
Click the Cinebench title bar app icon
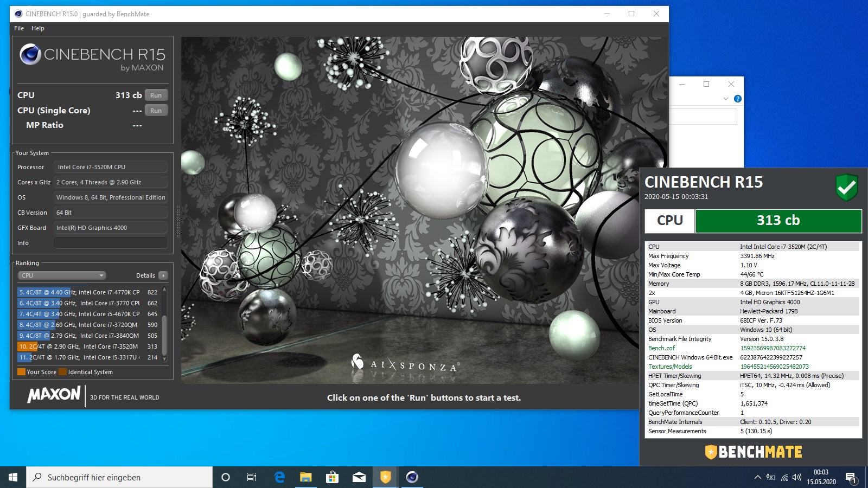click(18, 14)
